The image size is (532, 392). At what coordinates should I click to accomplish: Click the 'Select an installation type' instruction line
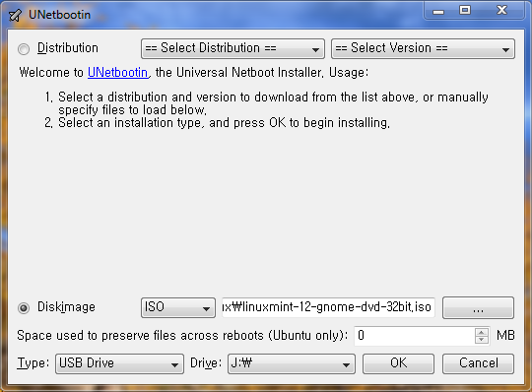(224, 123)
